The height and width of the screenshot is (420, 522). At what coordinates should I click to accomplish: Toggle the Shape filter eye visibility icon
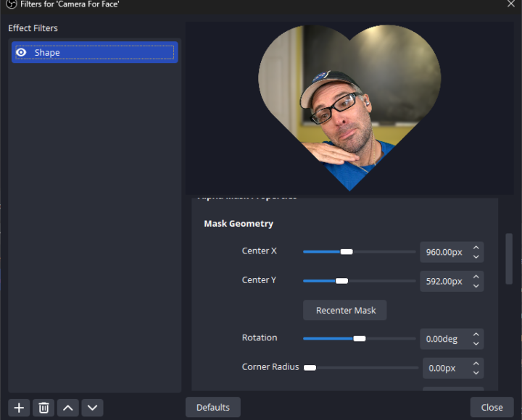click(x=22, y=53)
